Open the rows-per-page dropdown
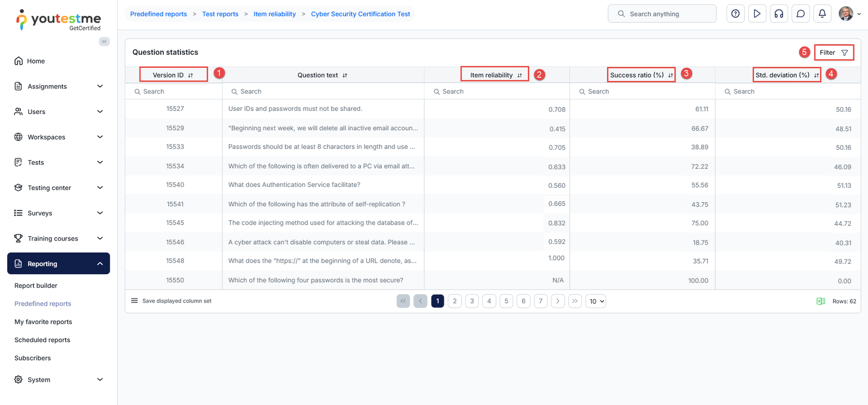The width and height of the screenshot is (868, 405). (x=595, y=301)
